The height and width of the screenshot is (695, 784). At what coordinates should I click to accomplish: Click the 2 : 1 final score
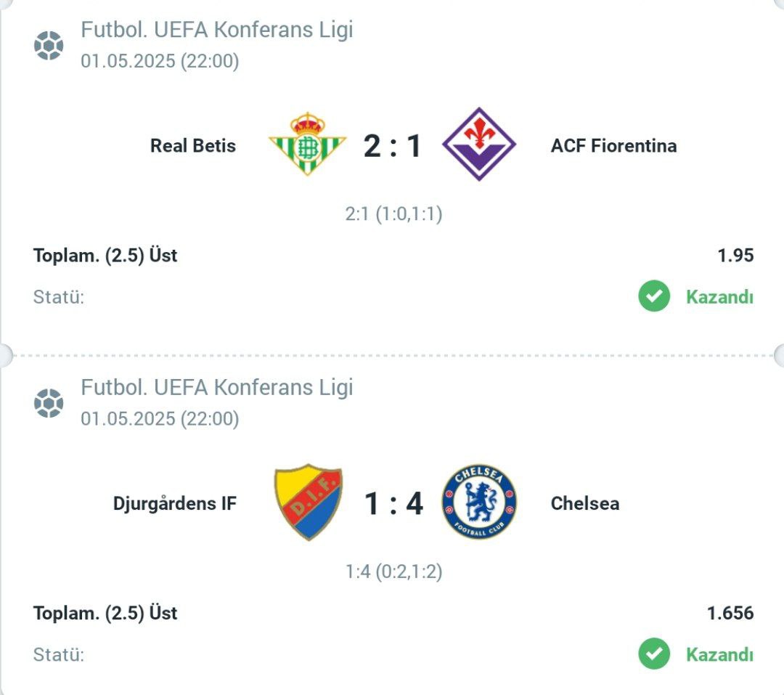(393, 146)
